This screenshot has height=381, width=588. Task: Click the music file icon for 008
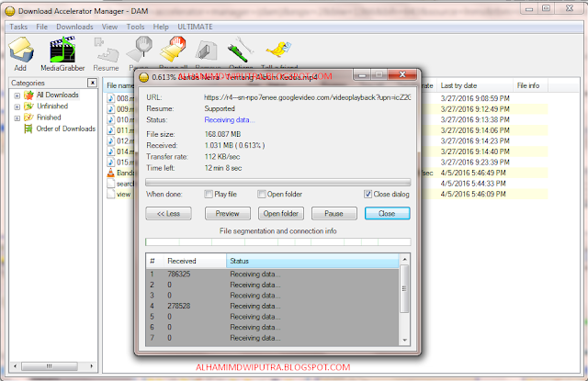pos(110,98)
